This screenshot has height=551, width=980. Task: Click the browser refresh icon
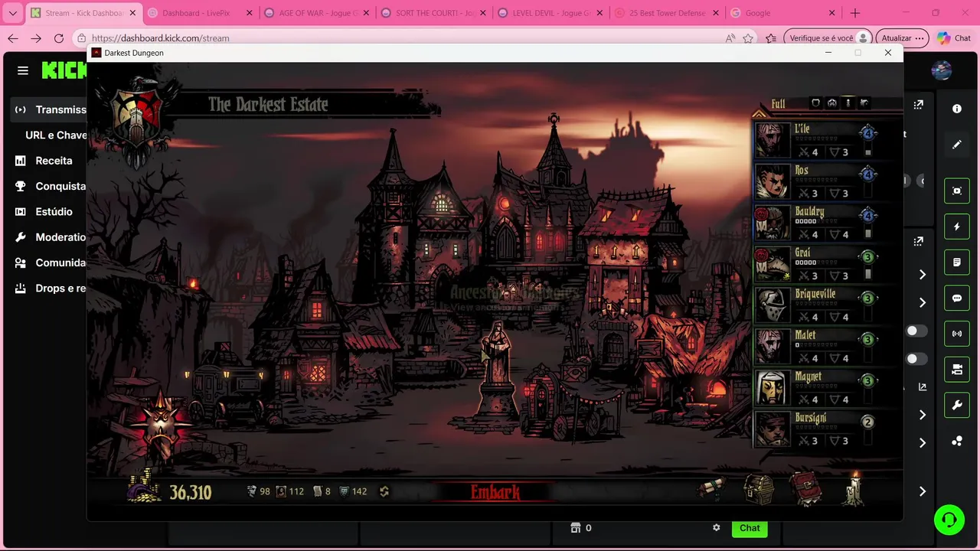tap(59, 38)
